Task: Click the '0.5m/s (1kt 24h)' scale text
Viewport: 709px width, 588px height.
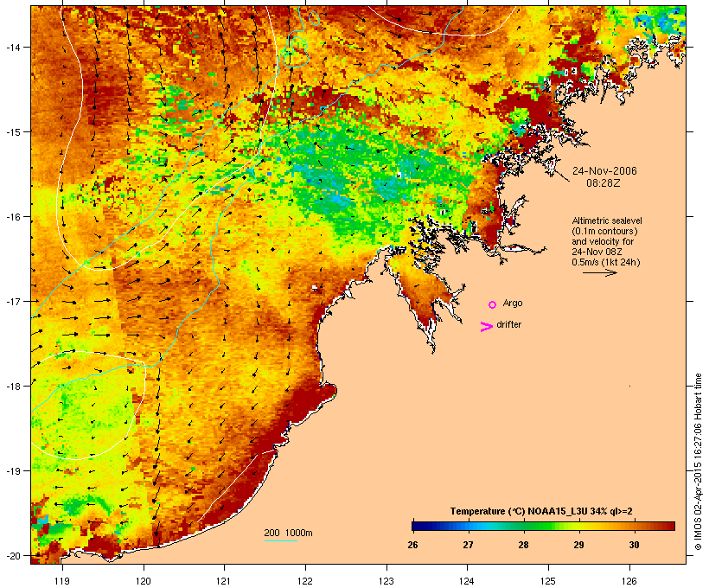Action: pos(606,262)
